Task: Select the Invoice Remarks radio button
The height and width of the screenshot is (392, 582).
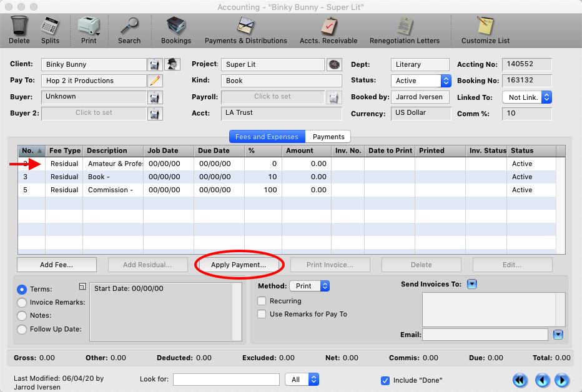Action: tap(22, 303)
